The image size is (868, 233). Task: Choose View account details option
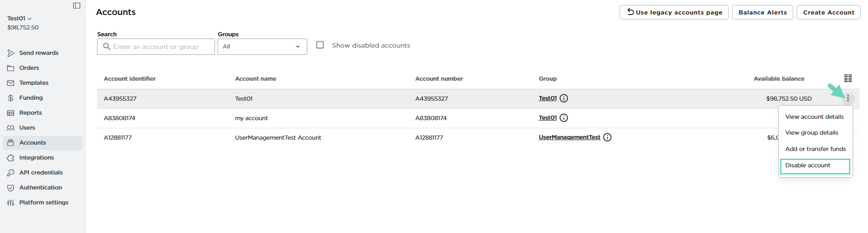814,117
